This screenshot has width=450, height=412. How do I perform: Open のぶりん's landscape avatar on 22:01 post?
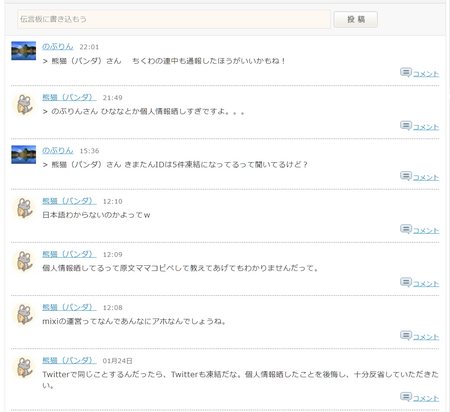pos(24,51)
